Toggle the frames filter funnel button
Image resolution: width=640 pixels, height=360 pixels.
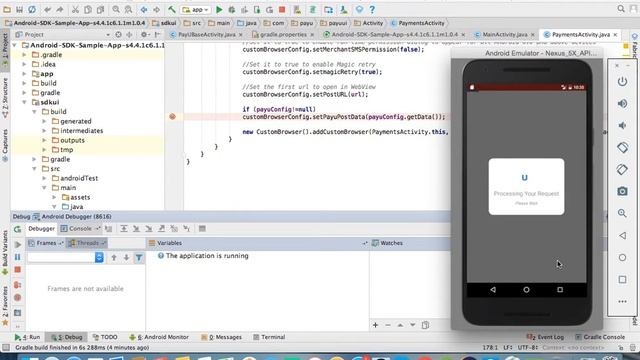139,258
